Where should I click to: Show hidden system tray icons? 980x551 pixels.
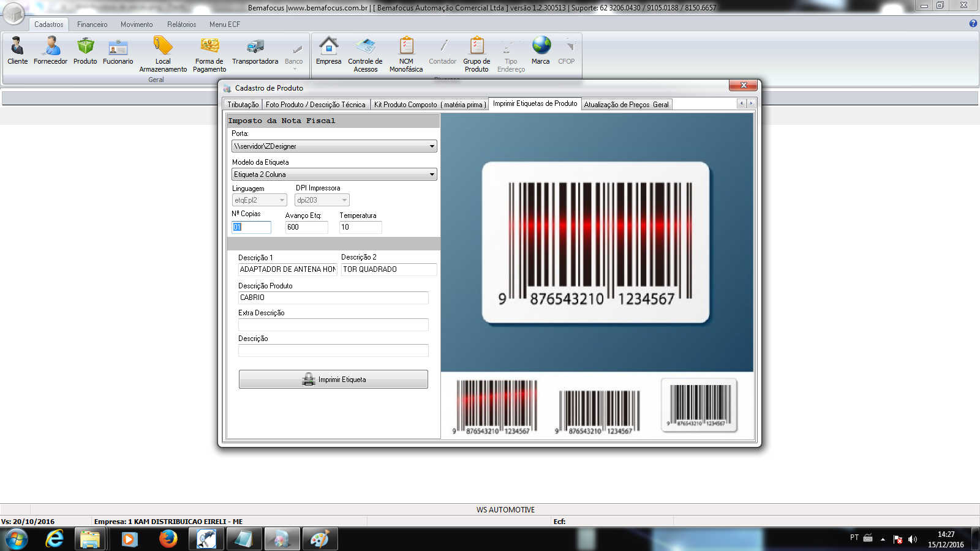tap(883, 539)
